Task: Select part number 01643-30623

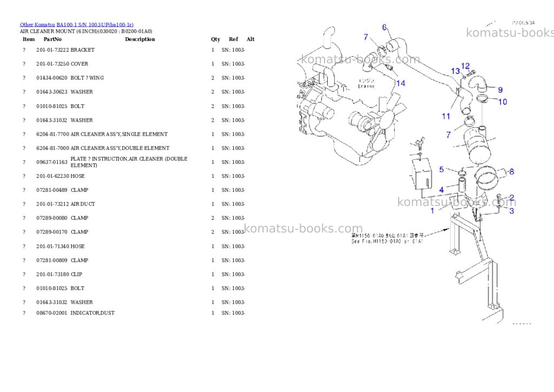Action: [x=52, y=92]
